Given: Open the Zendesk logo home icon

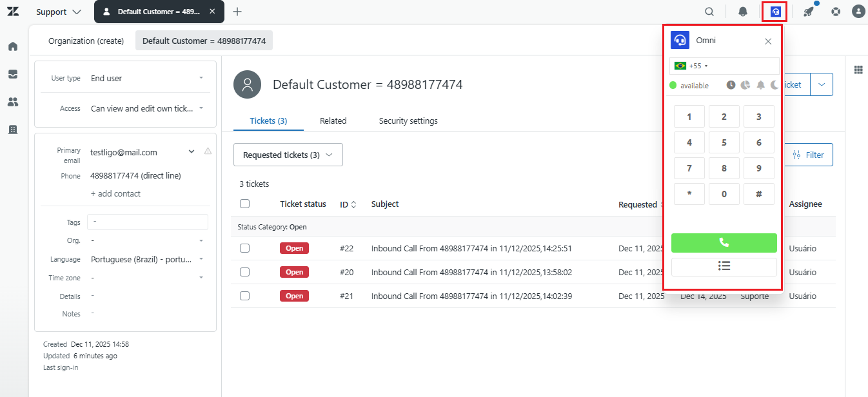Looking at the screenshot, I should pyautogui.click(x=13, y=12).
